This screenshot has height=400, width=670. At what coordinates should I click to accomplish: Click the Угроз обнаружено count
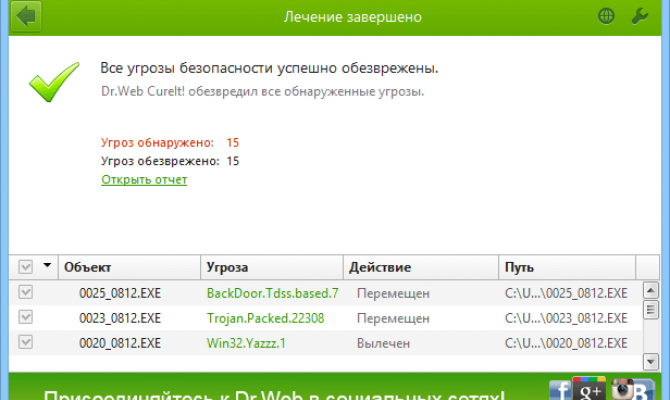click(x=232, y=142)
